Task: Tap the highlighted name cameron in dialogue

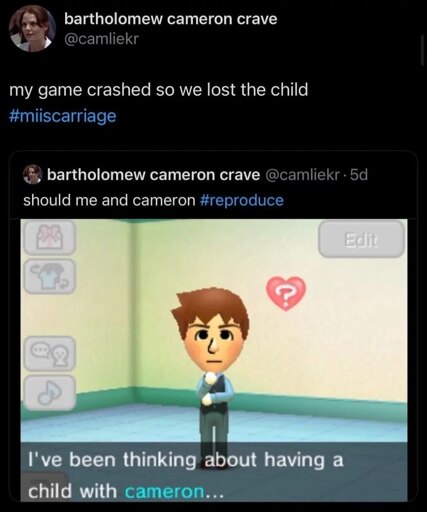Action: [165, 491]
